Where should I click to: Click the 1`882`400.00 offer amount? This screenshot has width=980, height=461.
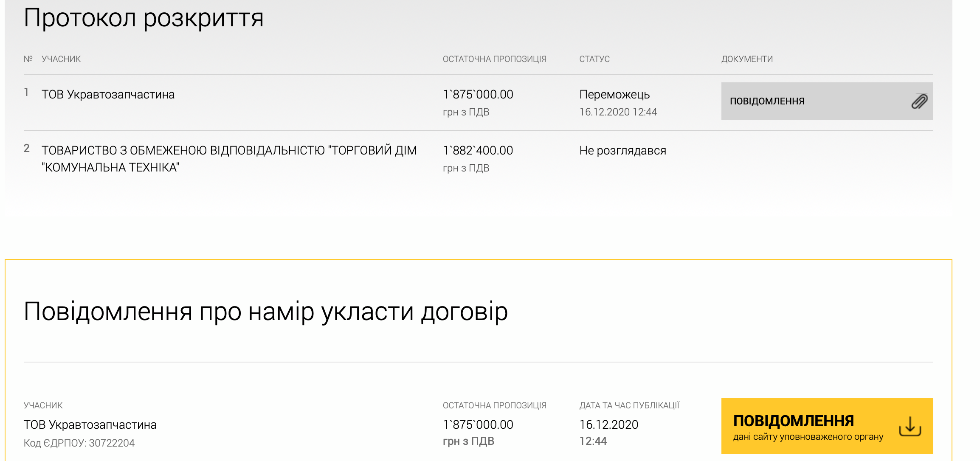[x=478, y=151]
